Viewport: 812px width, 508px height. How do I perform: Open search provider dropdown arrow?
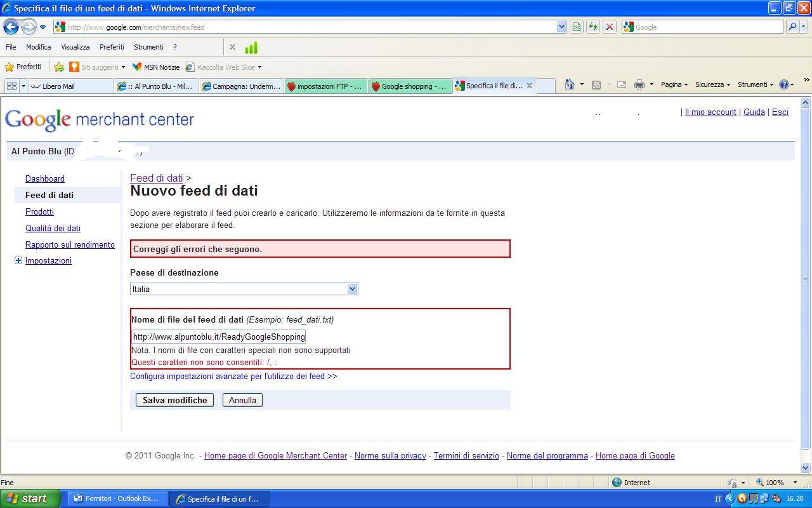pos(804,27)
